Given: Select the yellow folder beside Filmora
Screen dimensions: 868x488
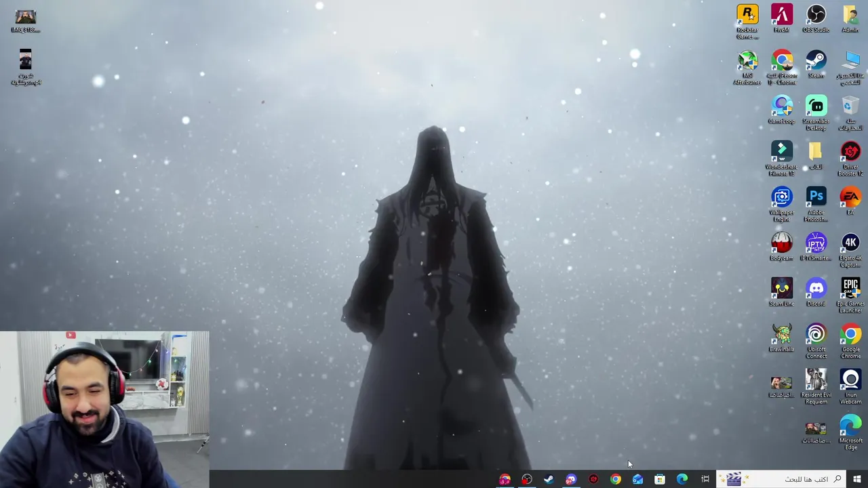Looking at the screenshot, I should pos(816,155).
